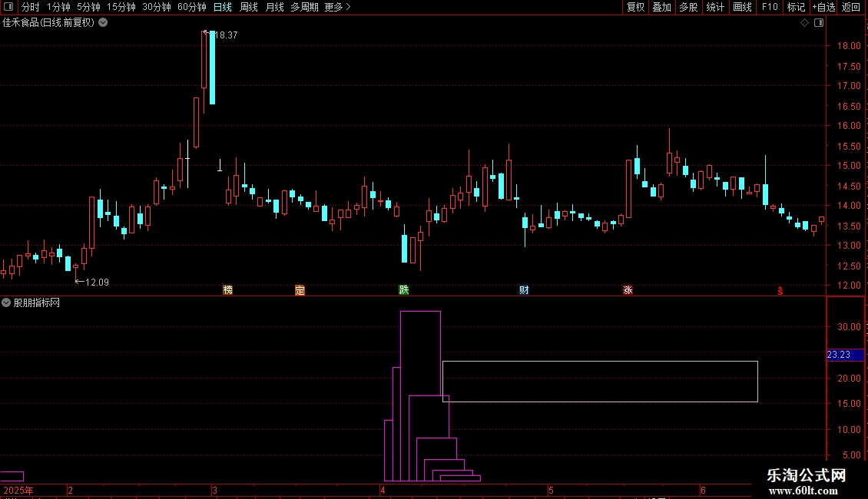This screenshot has height=499, width=868.
Task: Switch to 周线 weekly chart
Action: pos(249,7)
